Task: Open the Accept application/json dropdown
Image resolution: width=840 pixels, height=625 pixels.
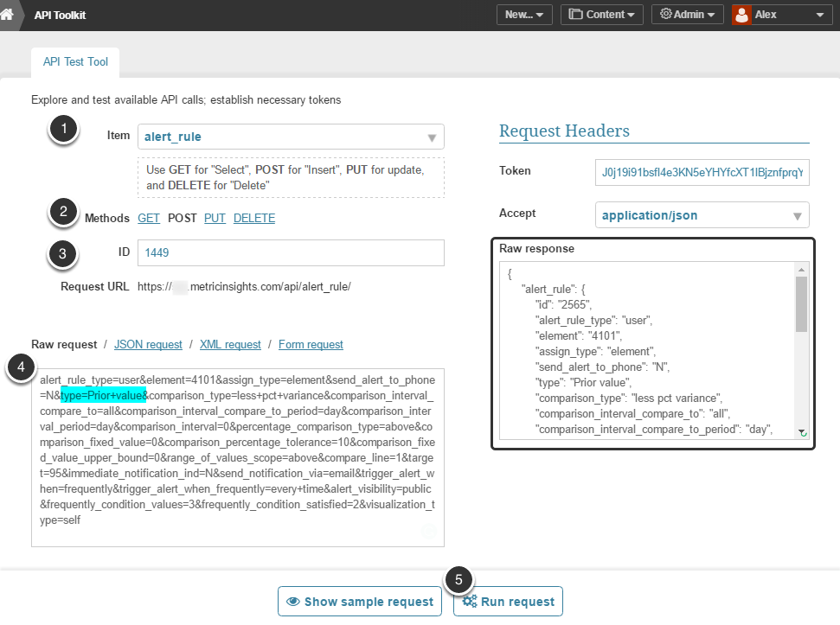Action: click(x=797, y=215)
